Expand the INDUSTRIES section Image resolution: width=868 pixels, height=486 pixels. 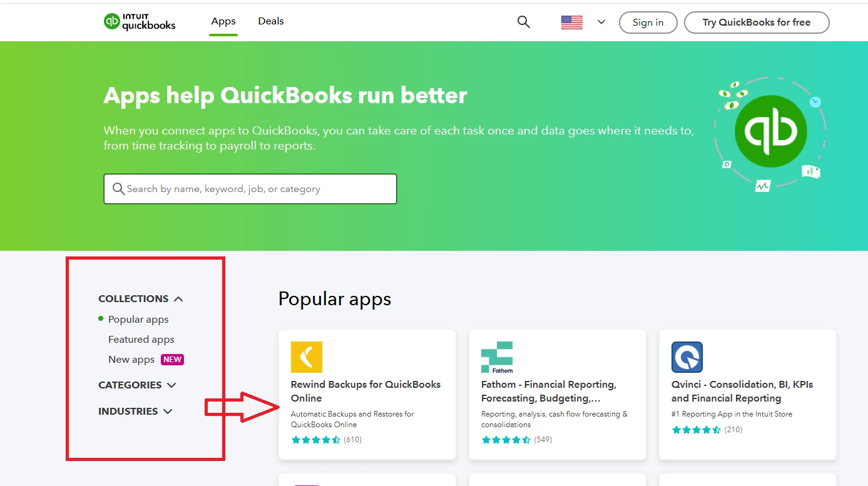[x=135, y=412]
